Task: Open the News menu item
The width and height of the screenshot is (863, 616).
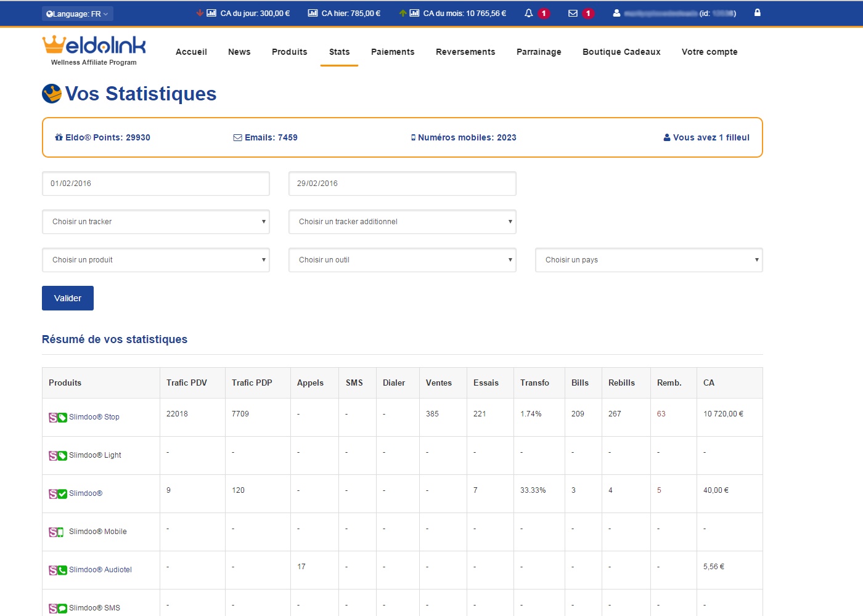Action: [239, 52]
